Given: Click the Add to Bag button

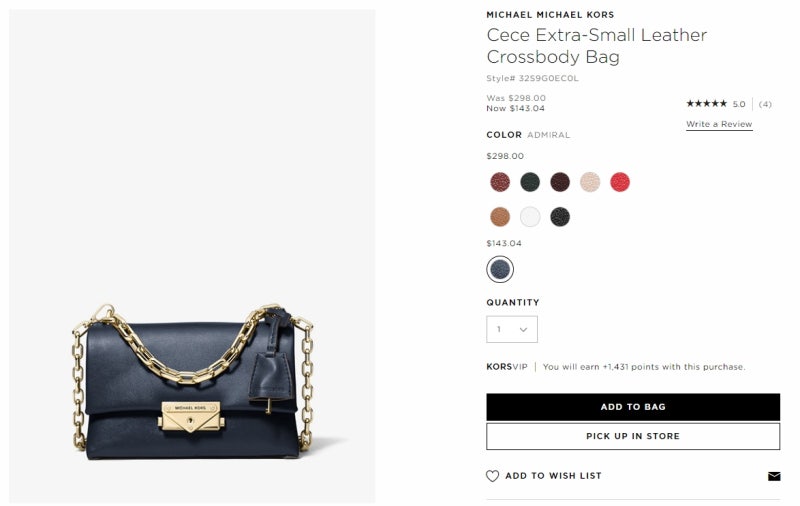Looking at the screenshot, I should [x=633, y=407].
